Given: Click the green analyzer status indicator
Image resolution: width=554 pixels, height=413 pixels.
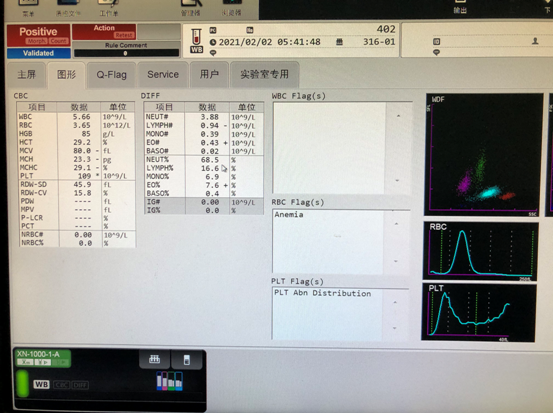Looking at the screenshot, I should [22, 383].
